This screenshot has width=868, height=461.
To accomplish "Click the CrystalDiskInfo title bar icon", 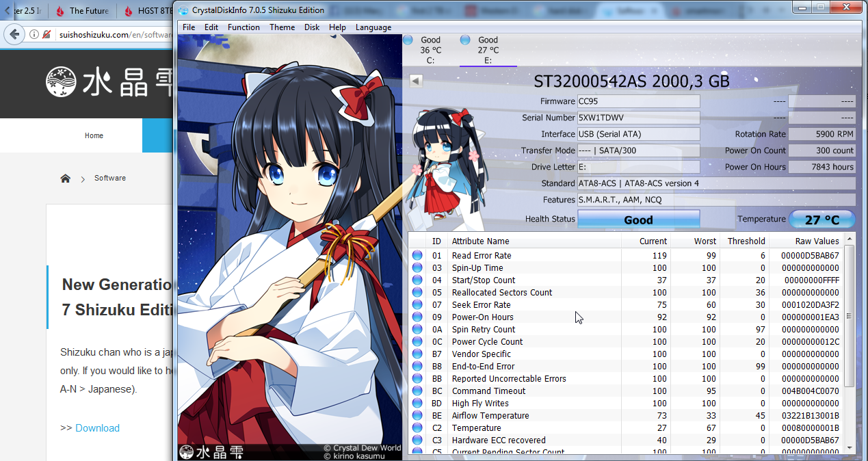I will (184, 10).
